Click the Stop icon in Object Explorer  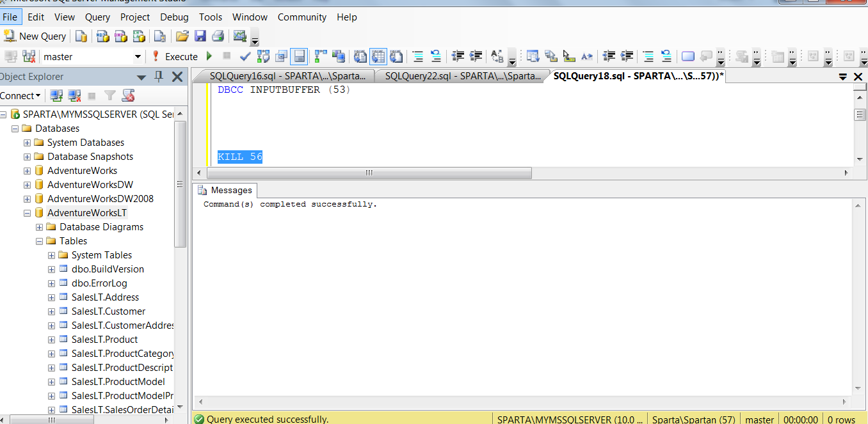coord(92,96)
